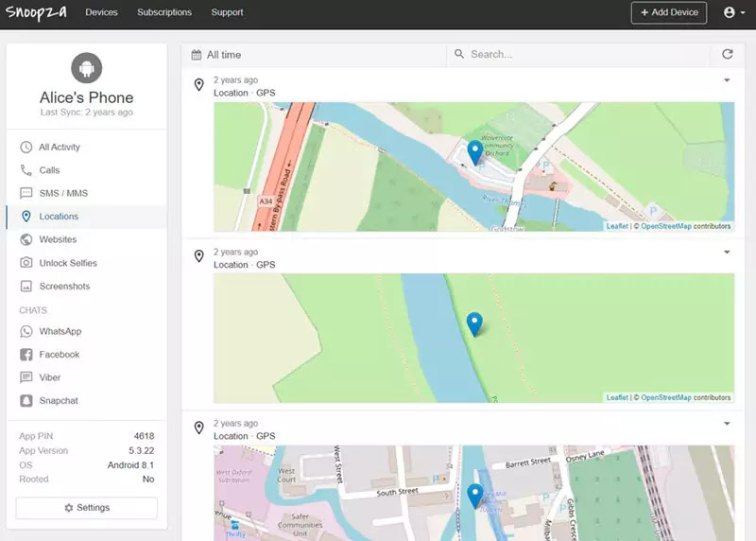Open OpenStreetMap link on the second map
The width and height of the screenshot is (756, 541).
[666, 397]
